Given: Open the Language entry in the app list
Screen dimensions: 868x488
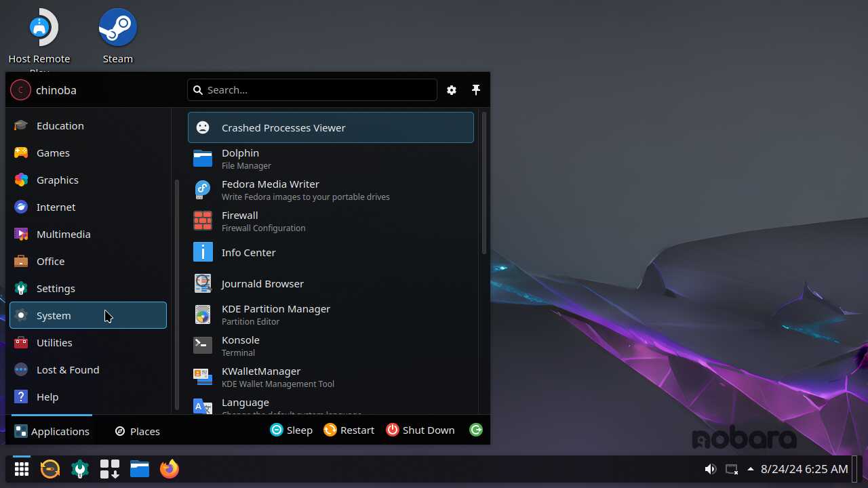Looking at the screenshot, I should coord(330,405).
